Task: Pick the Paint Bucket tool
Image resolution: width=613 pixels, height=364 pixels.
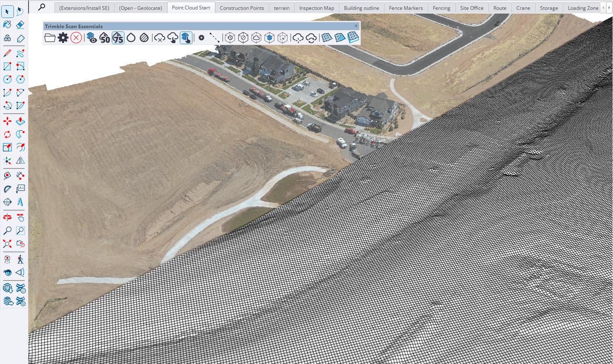Action: pos(7,25)
